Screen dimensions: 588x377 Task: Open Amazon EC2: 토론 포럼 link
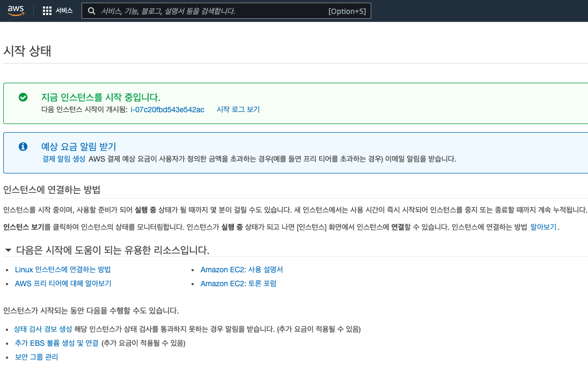238,284
